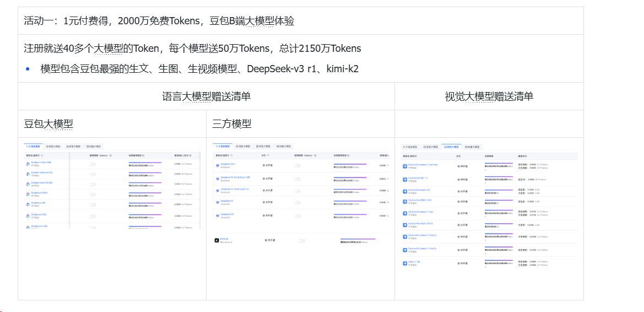Select 视觉大模型 tab in 三方模型 panel
The height and width of the screenshot is (312, 644).
pos(263,146)
